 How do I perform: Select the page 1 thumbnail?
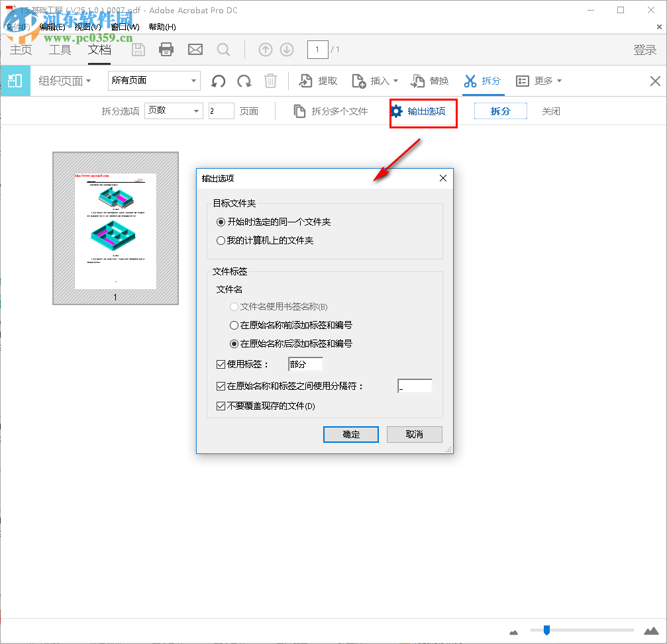[x=115, y=227]
